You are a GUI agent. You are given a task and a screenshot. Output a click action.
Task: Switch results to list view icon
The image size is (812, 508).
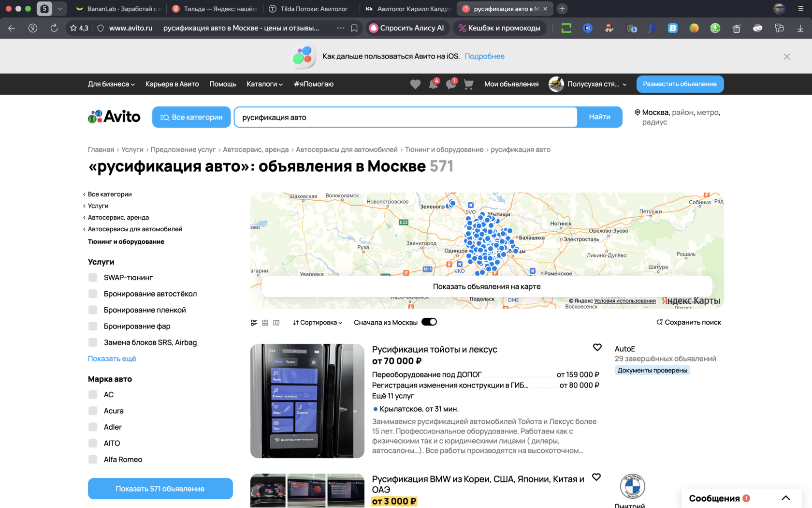point(254,323)
